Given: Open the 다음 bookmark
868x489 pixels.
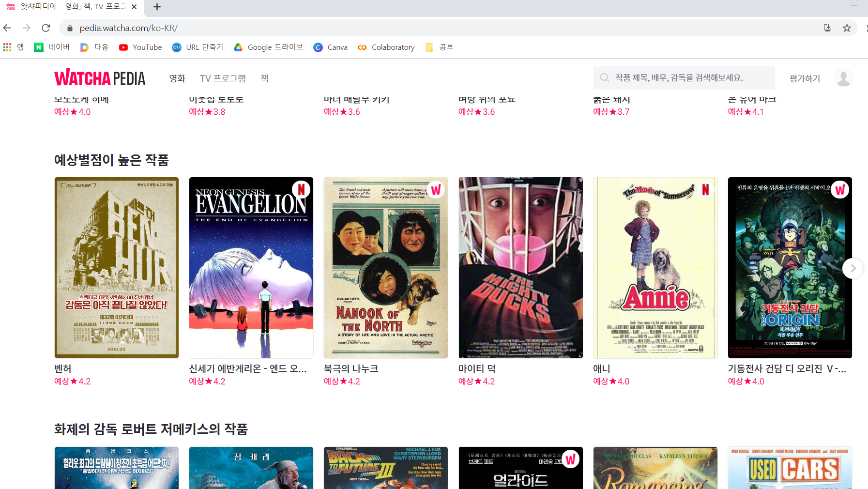Looking at the screenshot, I should 94,47.
